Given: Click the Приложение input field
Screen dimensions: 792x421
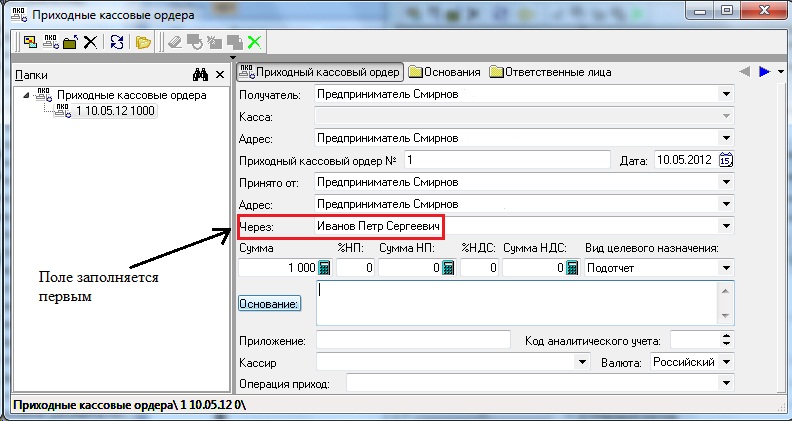Looking at the screenshot, I should point(413,340).
